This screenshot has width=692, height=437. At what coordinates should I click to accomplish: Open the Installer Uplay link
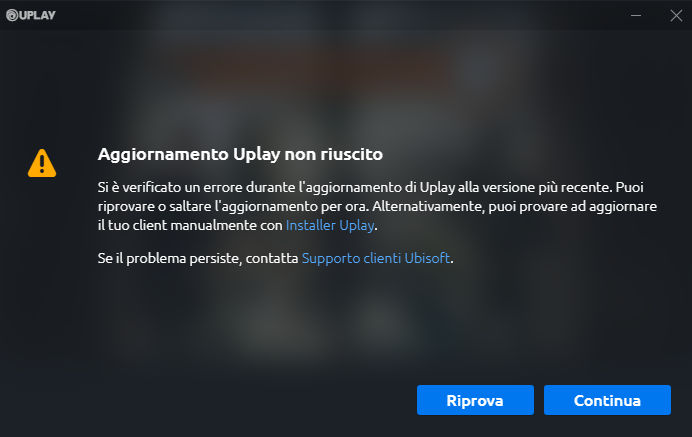(x=330, y=225)
